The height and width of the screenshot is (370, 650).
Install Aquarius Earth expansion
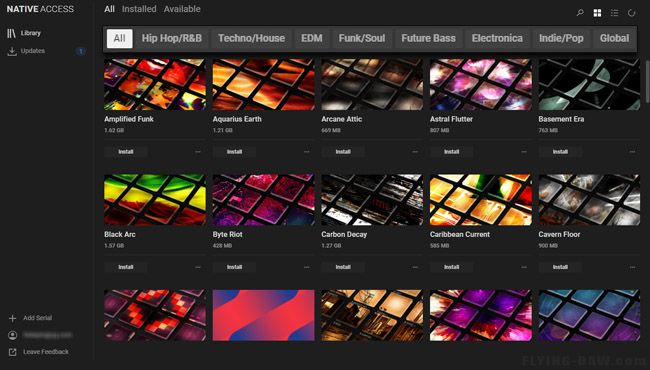pyautogui.click(x=234, y=152)
